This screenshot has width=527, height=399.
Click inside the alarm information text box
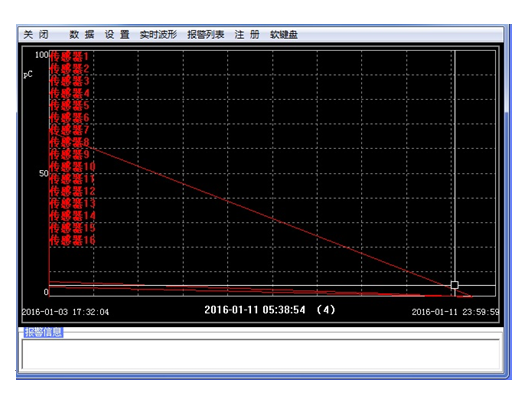(260, 354)
